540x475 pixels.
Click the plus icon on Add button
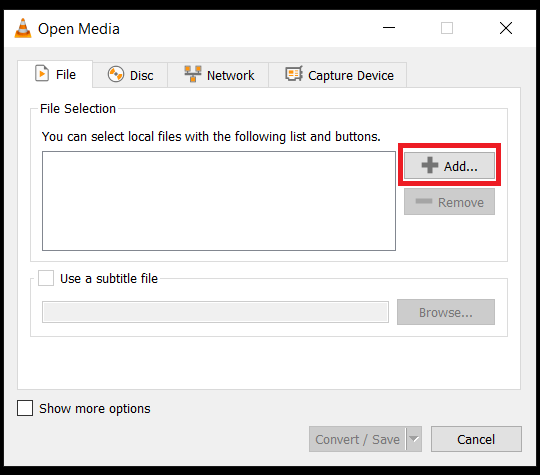[430, 165]
